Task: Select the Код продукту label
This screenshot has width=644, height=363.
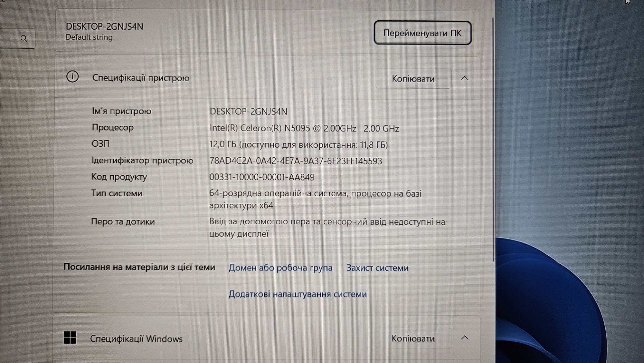Action: pos(119,177)
